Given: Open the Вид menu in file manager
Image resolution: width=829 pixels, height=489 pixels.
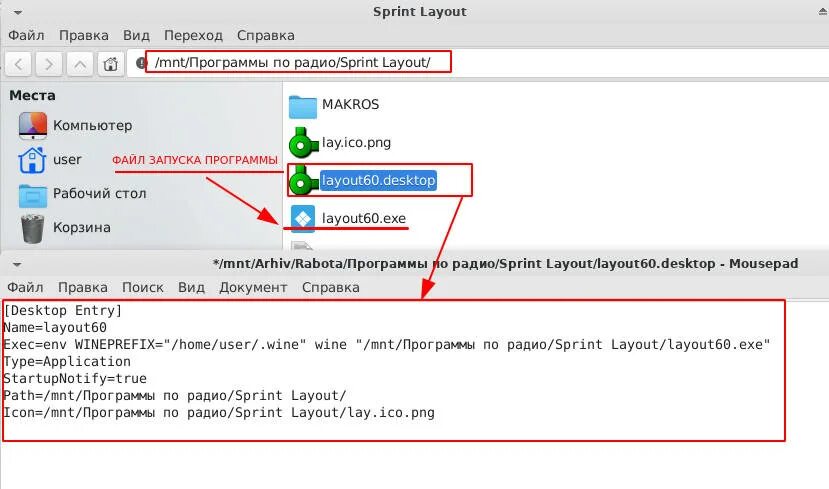Looking at the screenshot, I should (x=136, y=35).
